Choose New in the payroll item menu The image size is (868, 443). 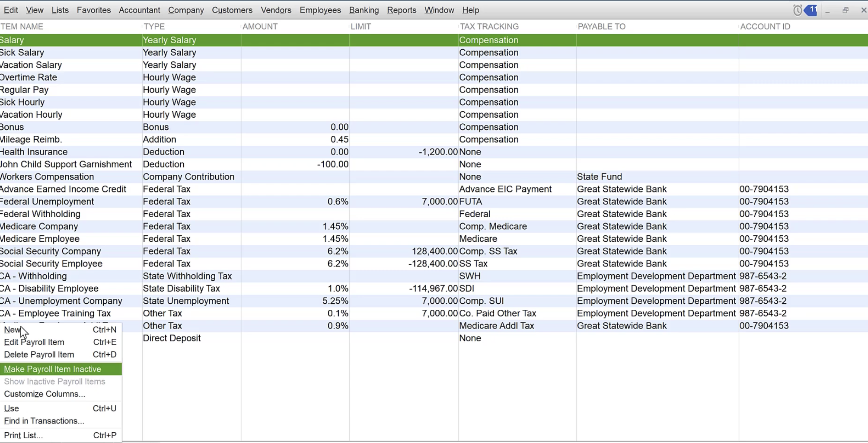(x=12, y=330)
